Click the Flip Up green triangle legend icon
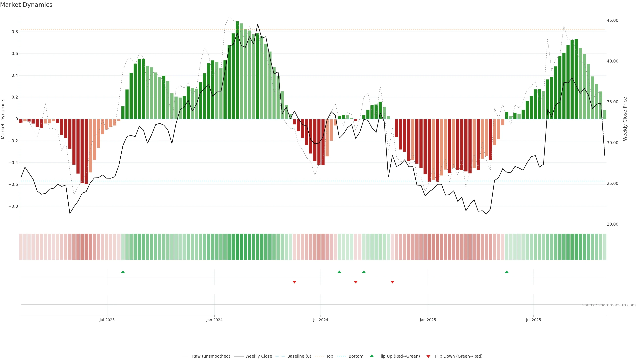 tap(372, 356)
